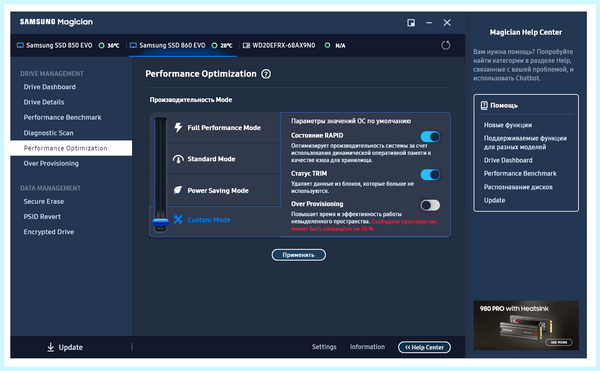The width and height of the screenshot is (600, 371).
Task: Open Performance Benchmark link in Help Center
Action: (x=520, y=174)
